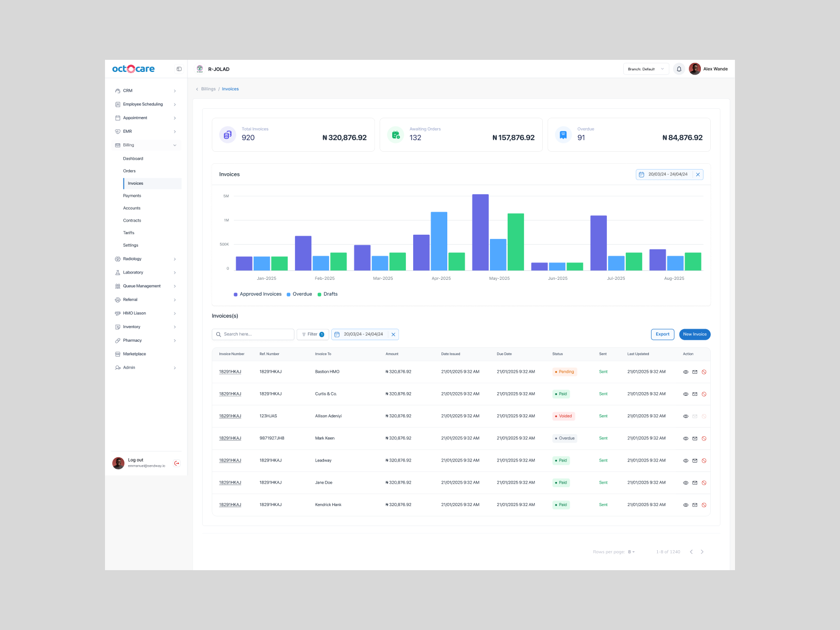Open the EMR module

pyautogui.click(x=128, y=131)
